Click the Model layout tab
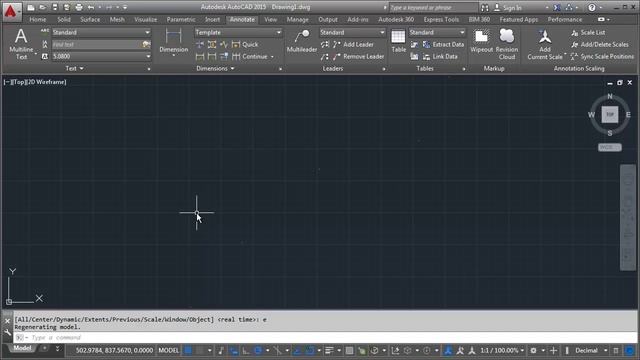 click(x=22, y=348)
